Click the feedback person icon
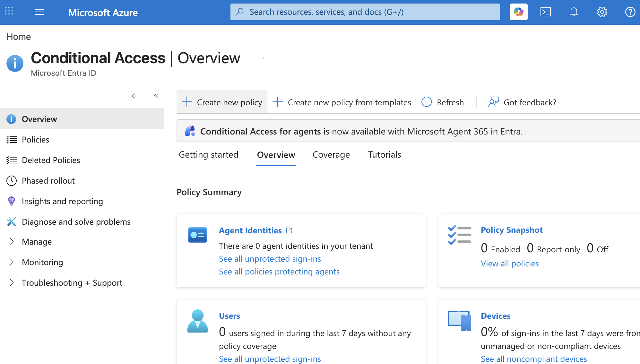The width and height of the screenshot is (640, 364). coord(493,102)
